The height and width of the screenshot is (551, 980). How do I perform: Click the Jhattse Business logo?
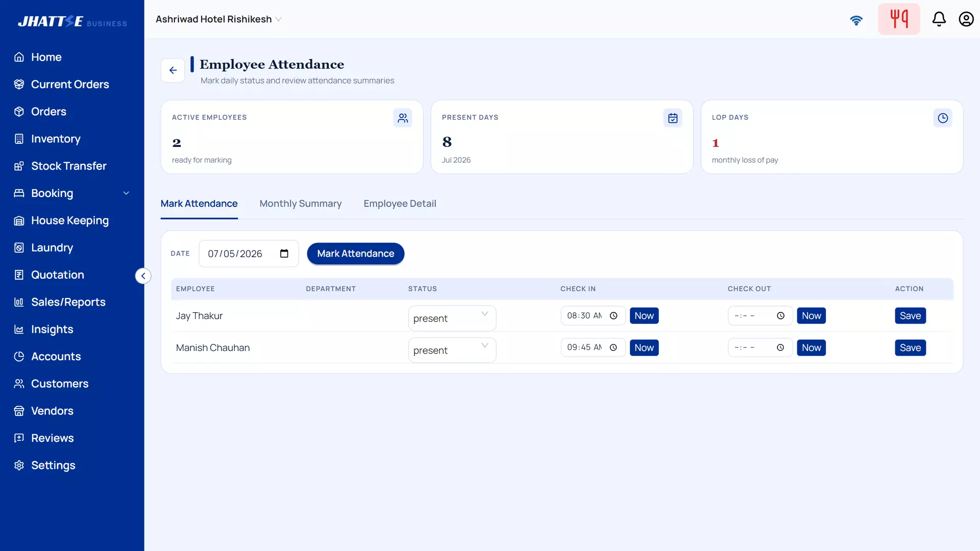(x=72, y=21)
